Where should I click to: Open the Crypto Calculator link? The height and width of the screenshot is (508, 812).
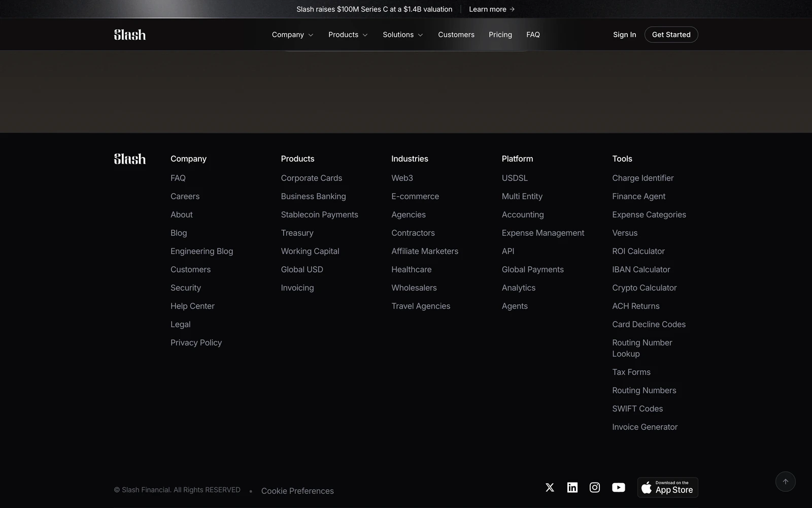point(645,288)
